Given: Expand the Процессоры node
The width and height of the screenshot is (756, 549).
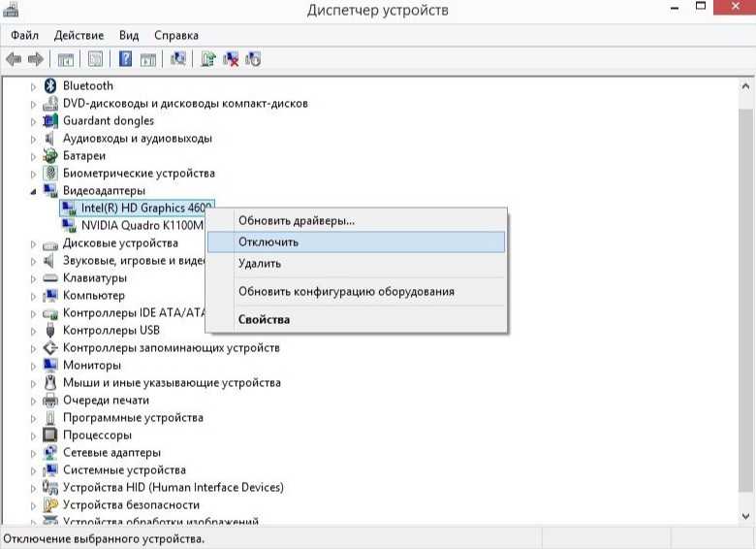Looking at the screenshot, I should (x=33, y=436).
